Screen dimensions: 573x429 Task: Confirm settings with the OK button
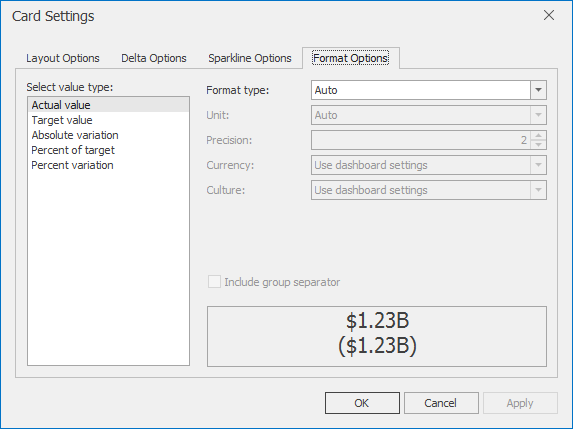[x=362, y=403]
